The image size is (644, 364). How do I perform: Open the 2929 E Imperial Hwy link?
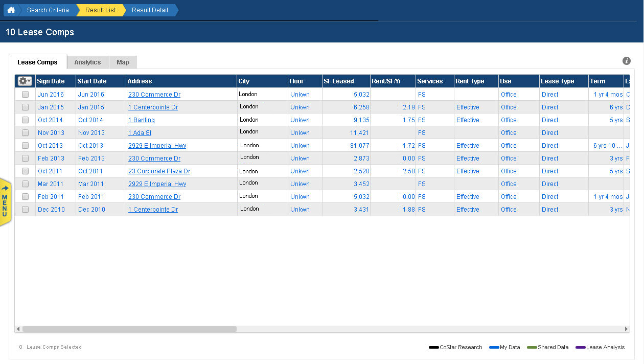click(157, 145)
